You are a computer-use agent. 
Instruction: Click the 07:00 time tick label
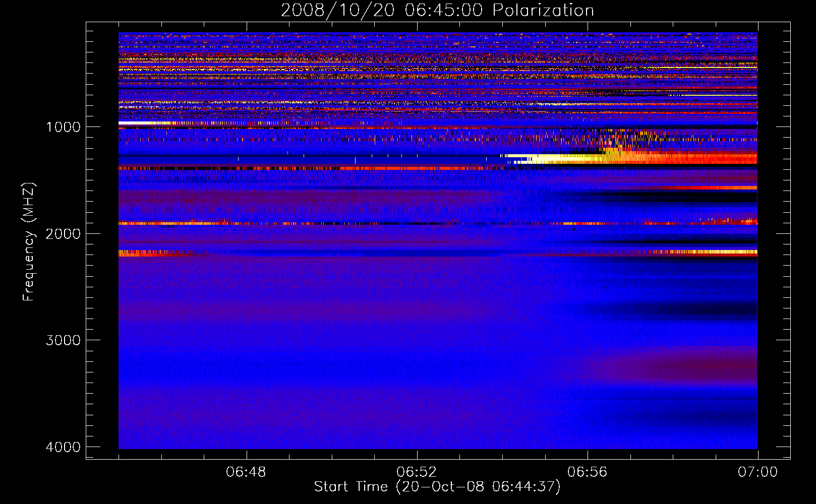pos(757,472)
